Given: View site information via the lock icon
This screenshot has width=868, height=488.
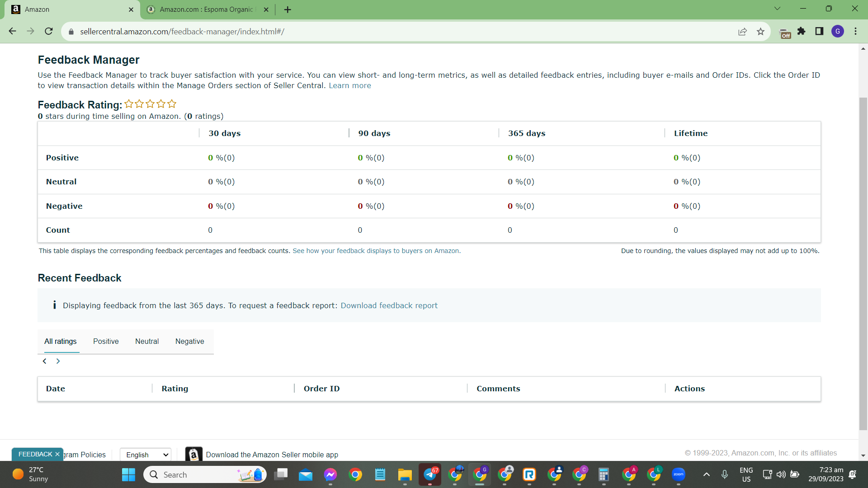Looking at the screenshot, I should point(71,32).
